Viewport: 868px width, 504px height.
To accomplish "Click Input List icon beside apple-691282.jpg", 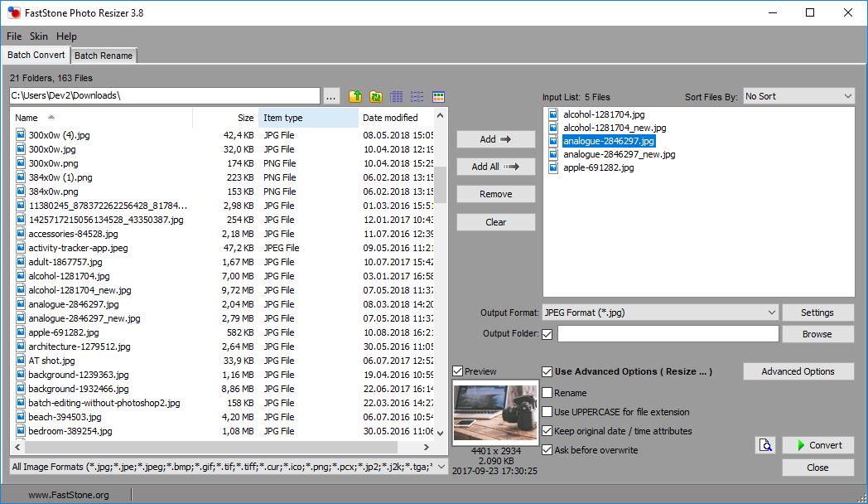I will click(553, 167).
